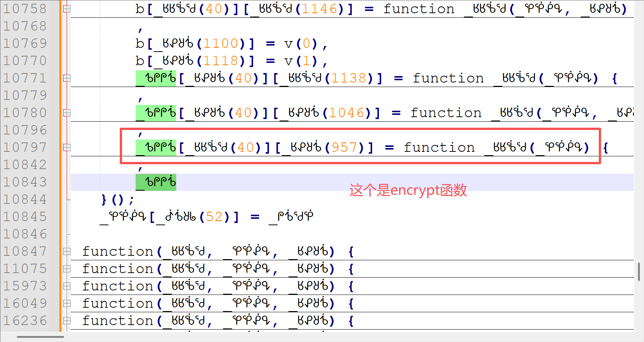Click the orange number 1118 on line 10770
The image size is (644, 342).
click(x=221, y=61)
